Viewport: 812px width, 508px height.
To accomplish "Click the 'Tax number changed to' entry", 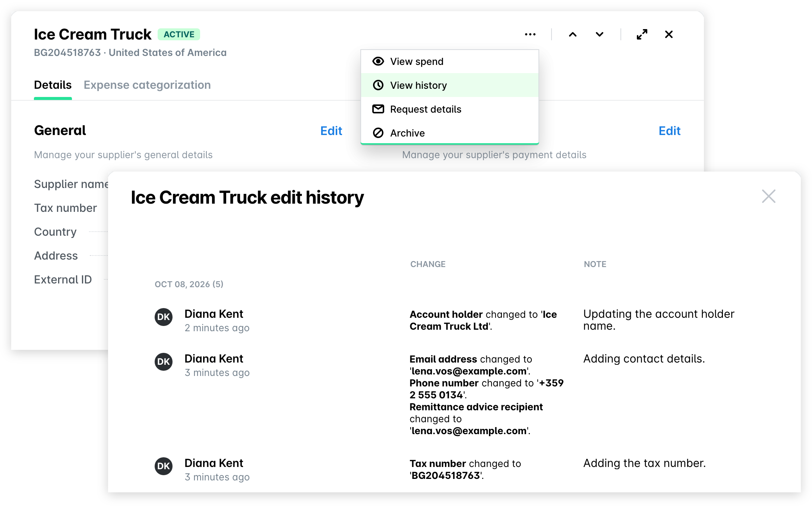I will [x=465, y=469].
